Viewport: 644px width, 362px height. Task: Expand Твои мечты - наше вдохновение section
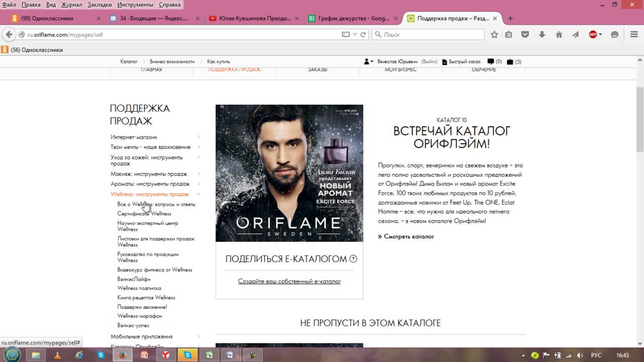click(199, 147)
